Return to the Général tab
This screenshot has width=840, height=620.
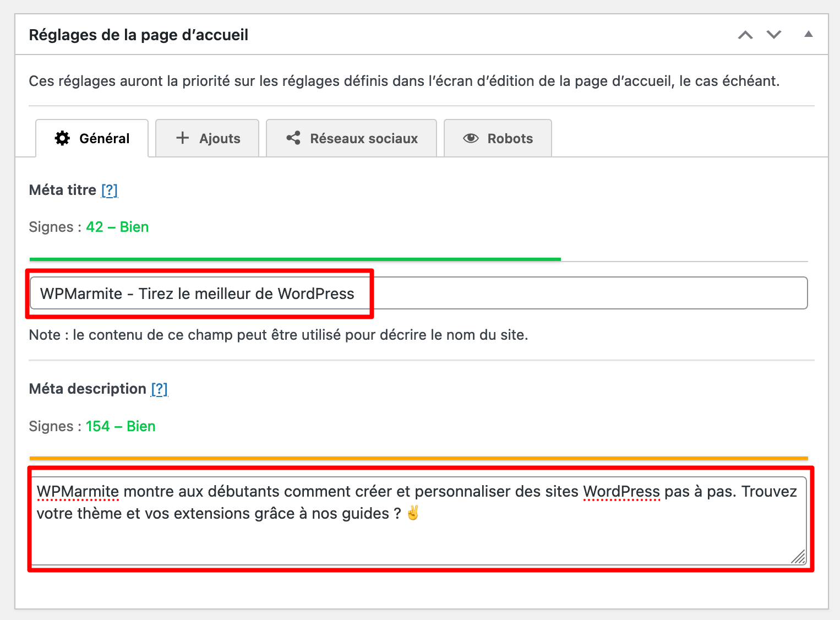click(104, 138)
